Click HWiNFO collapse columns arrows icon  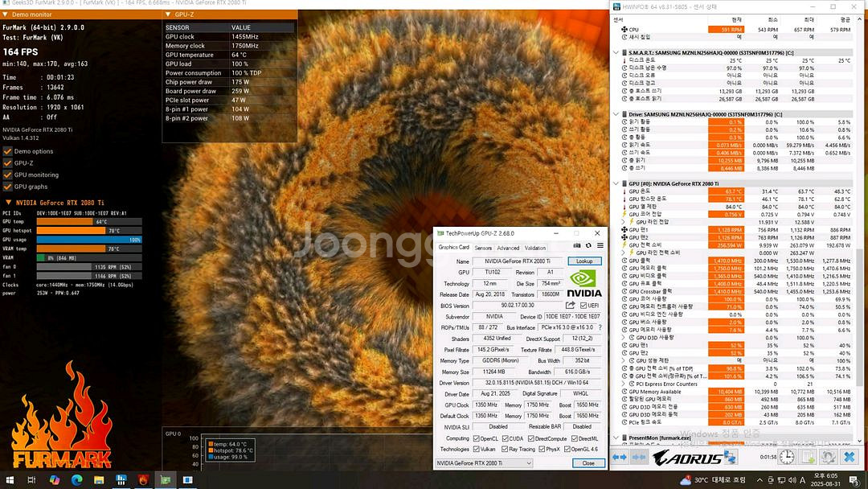[x=639, y=458]
